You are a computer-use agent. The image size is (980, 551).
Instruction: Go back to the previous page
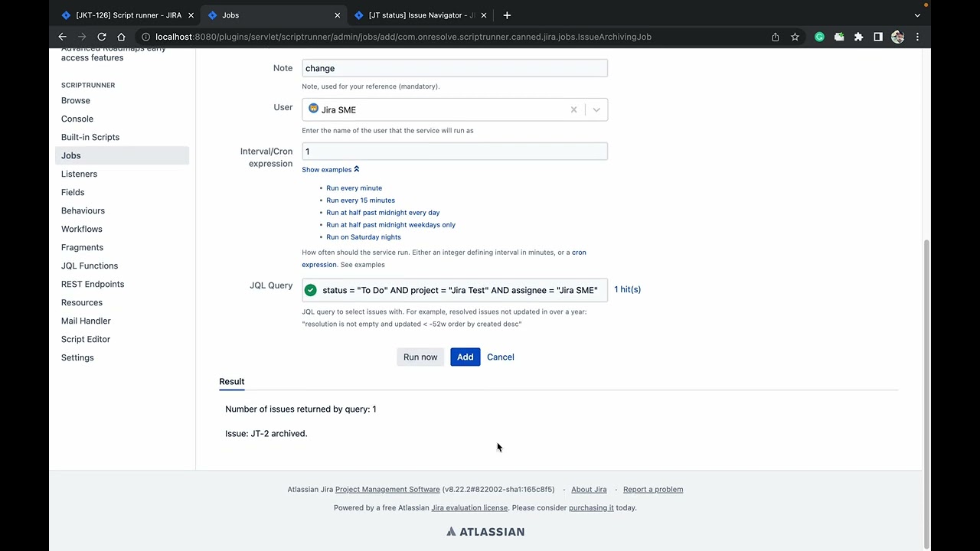[x=63, y=37]
